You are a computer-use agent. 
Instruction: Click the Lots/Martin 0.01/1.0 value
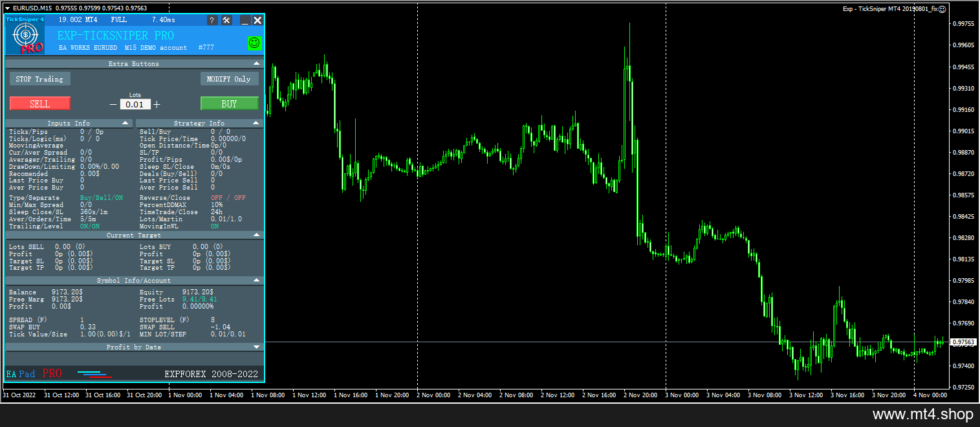point(226,219)
